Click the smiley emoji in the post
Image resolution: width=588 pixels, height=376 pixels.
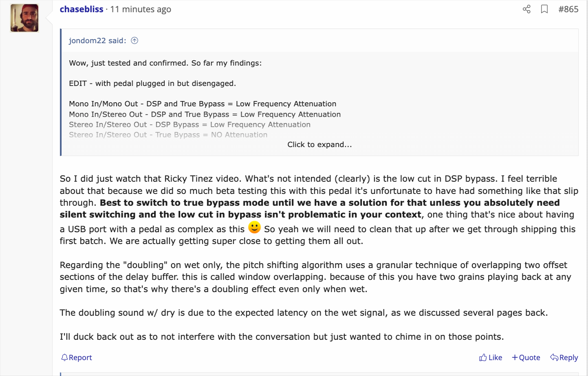tap(254, 227)
